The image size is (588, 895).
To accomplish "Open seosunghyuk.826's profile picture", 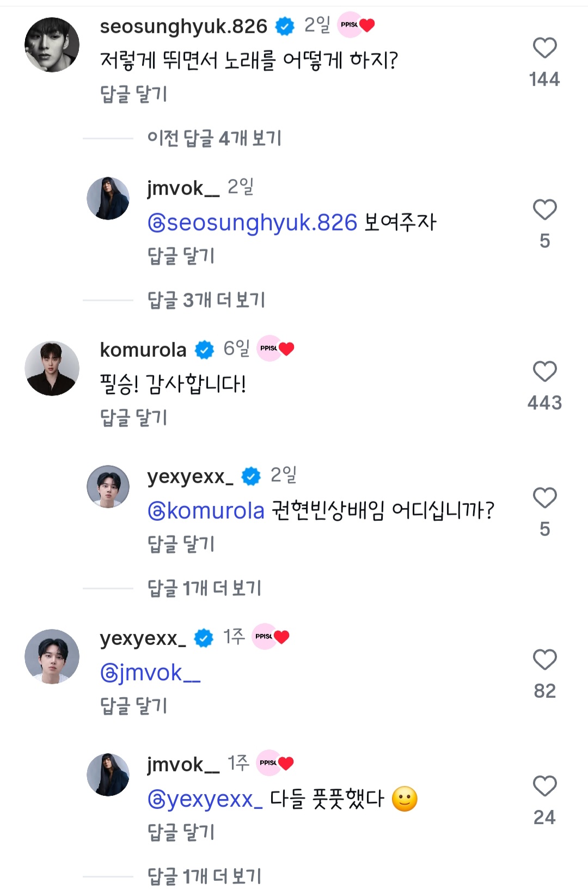I will click(x=52, y=45).
